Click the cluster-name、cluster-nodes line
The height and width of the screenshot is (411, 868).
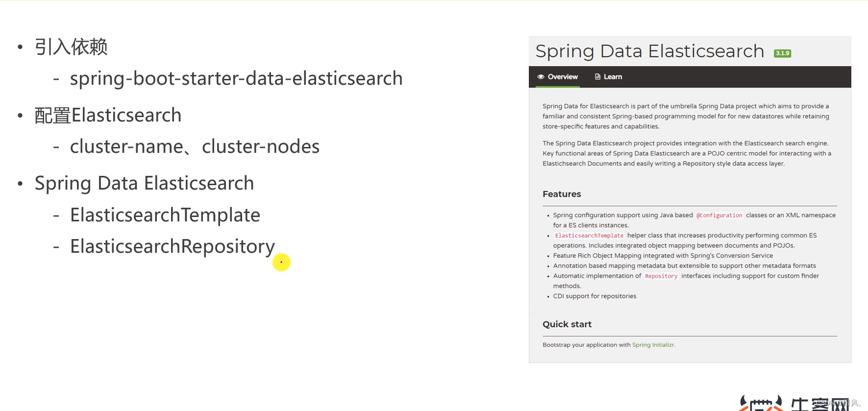pos(195,146)
